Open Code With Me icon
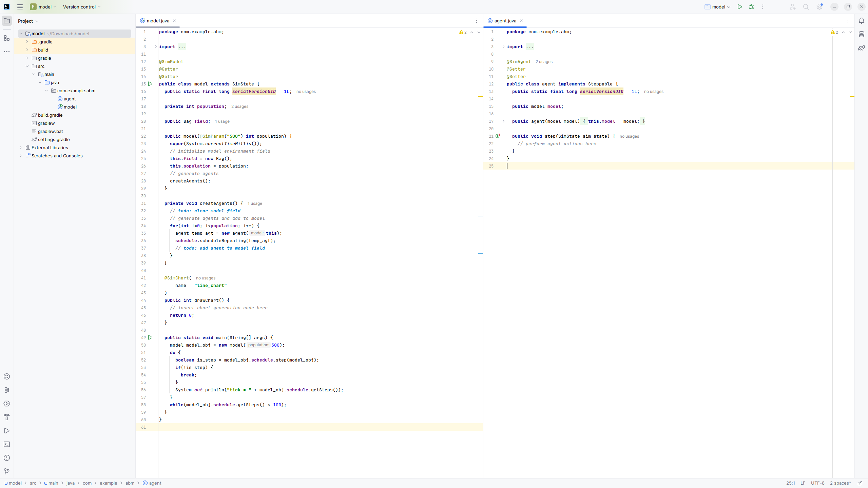 coord(792,7)
